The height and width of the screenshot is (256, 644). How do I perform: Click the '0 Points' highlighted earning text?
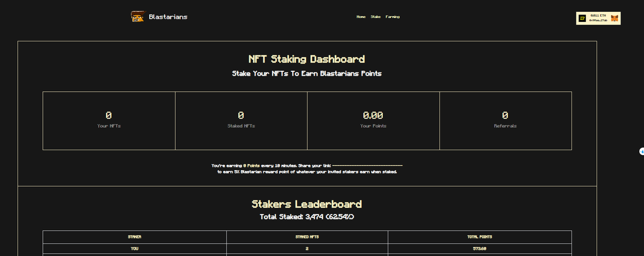point(252,166)
